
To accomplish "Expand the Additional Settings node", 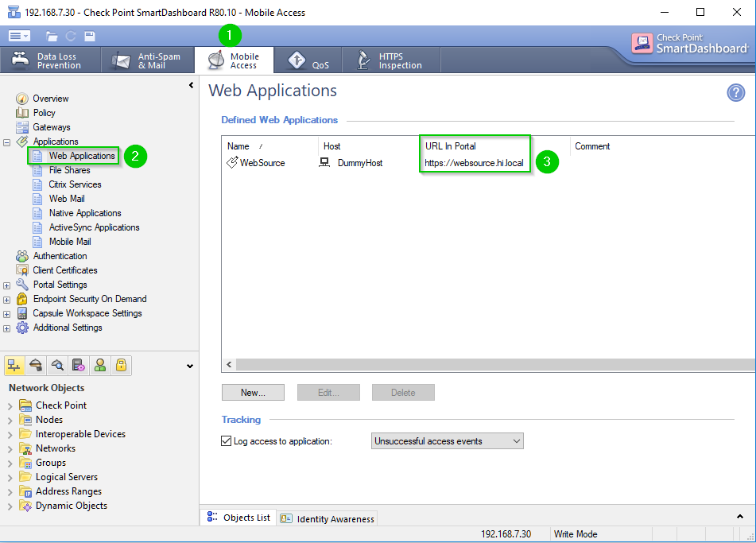I will coord(6,329).
